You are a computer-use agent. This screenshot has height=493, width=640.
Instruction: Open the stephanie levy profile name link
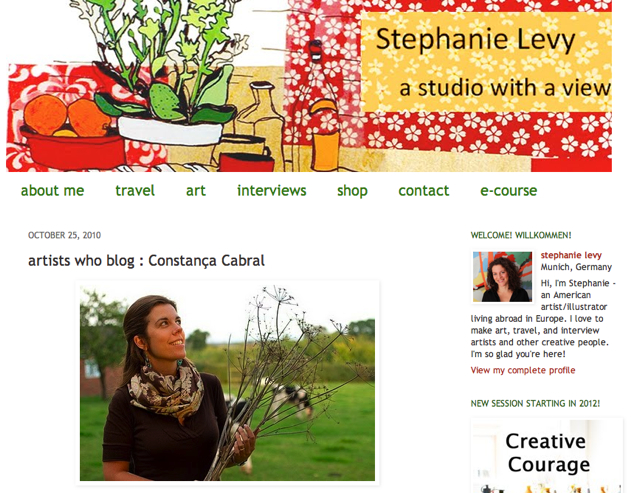click(571, 255)
